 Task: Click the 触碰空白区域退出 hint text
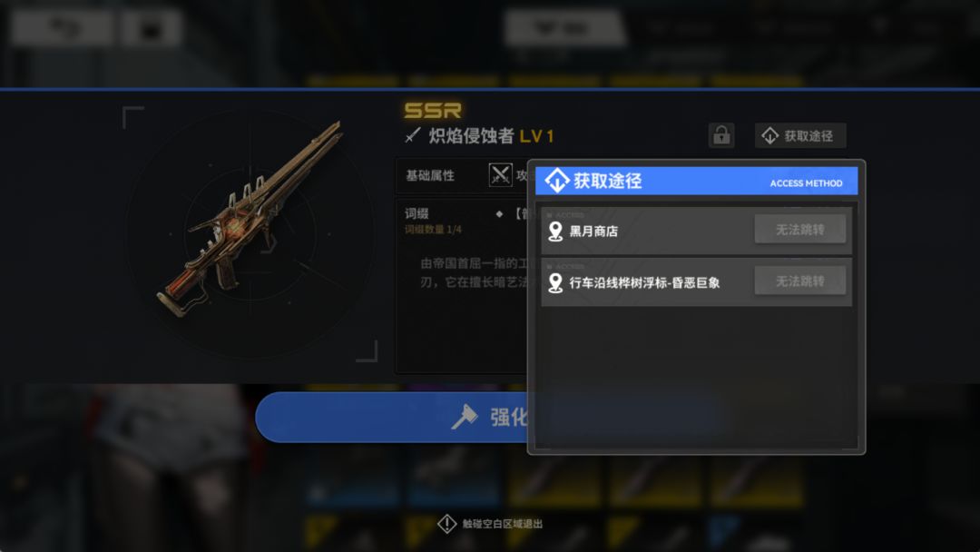point(503,524)
